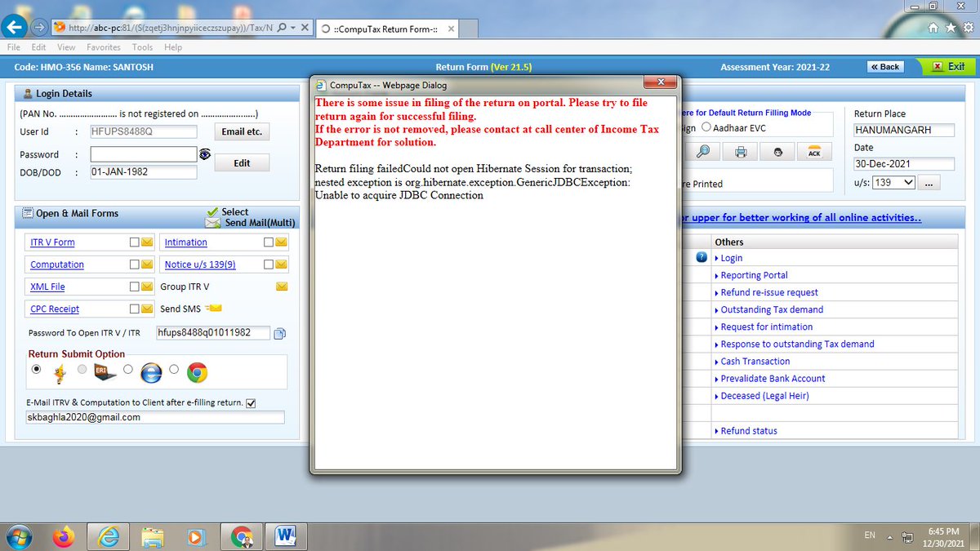This screenshot has width=980, height=551.
Task: Open the Favorites menu
Action: [104, 47]
